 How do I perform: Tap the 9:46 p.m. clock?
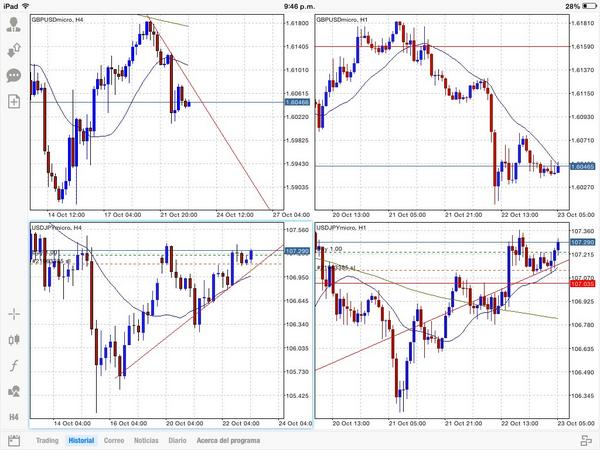300,6
